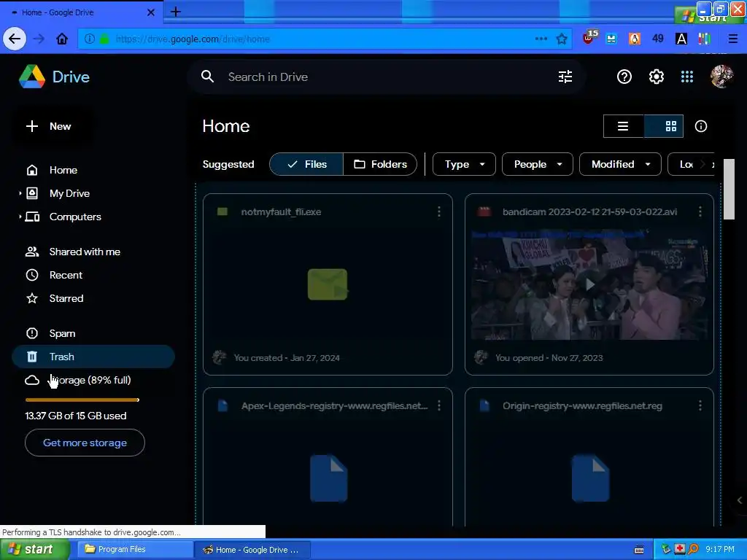This screenshot has height=560, width=747.
Task: Click Home - Google Drive taskbar button
Action: point(252,550)
